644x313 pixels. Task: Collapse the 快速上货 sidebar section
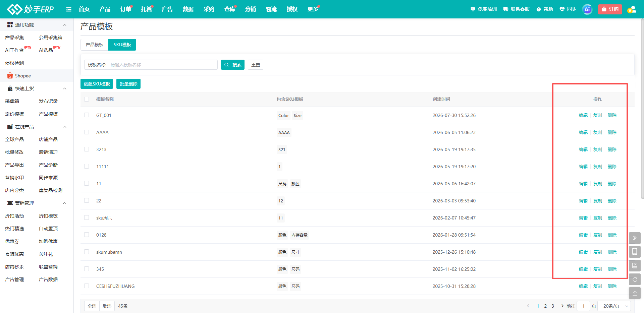point(65,88)
